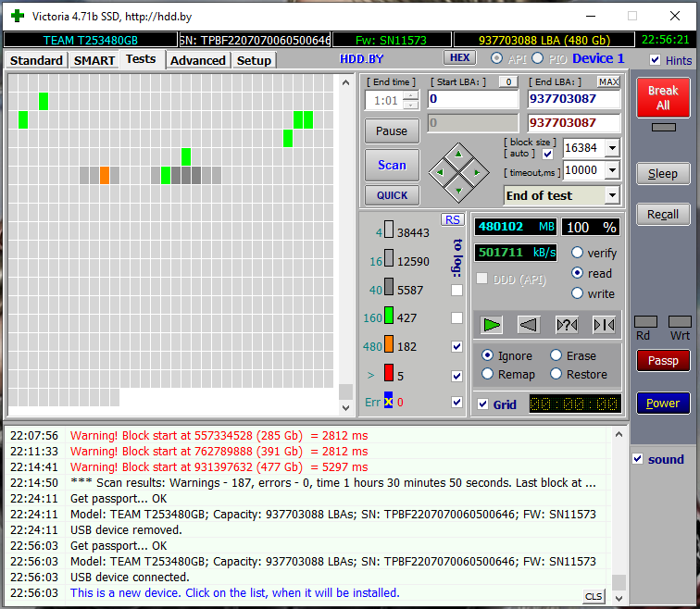Click the log panel scroll-down arrow
Image resolution: width=700 pixels, height=609 pixels.
pos(619,598)
